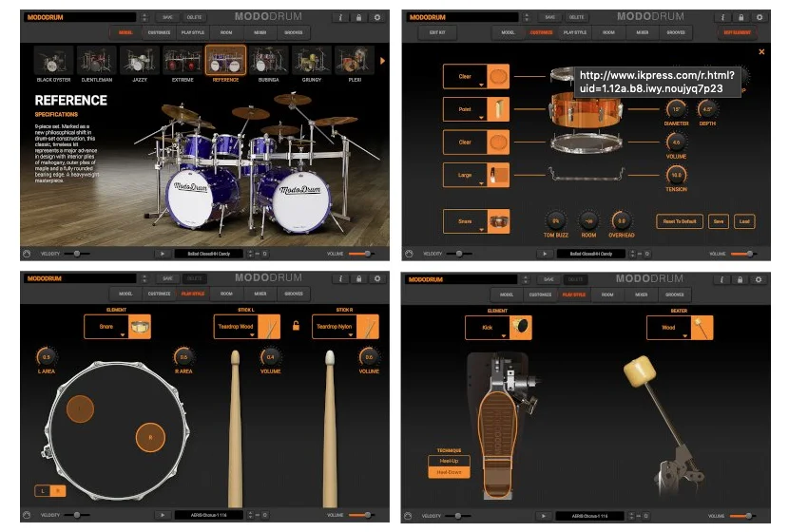Switch to Room tab in Reference kit window
789x532 pixels.
(x=226, y=32)
